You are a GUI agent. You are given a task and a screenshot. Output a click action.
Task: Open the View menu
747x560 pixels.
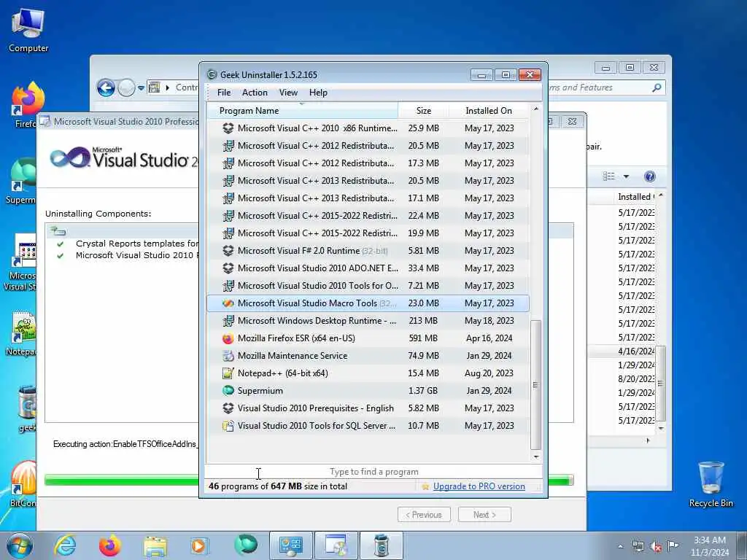288,93
